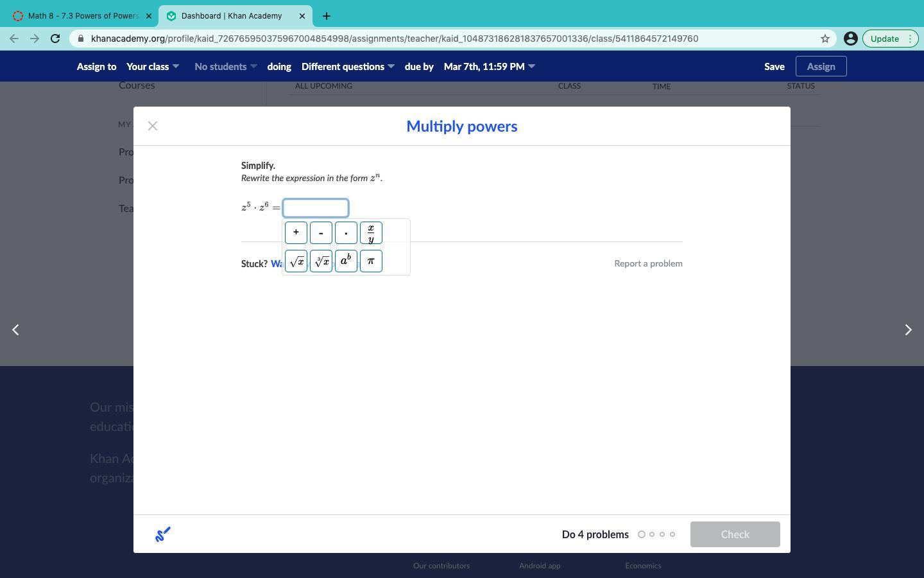Focus the answer input field
Viewport: 924px width, 578px height.
(316, 208)
